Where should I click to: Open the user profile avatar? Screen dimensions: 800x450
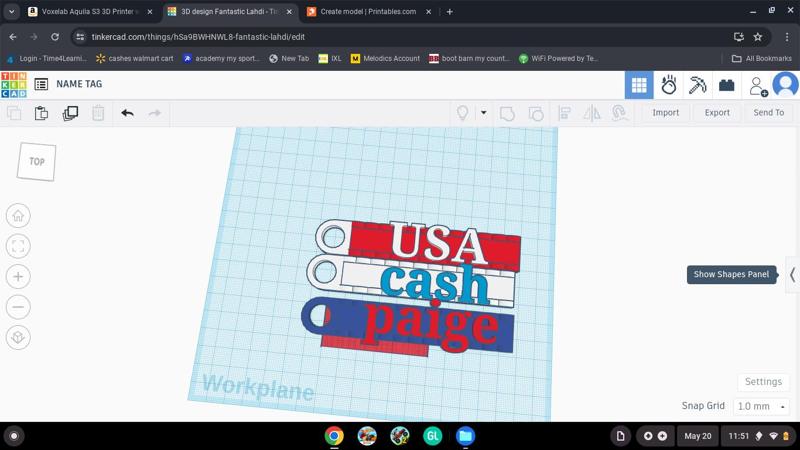[785, 84]
